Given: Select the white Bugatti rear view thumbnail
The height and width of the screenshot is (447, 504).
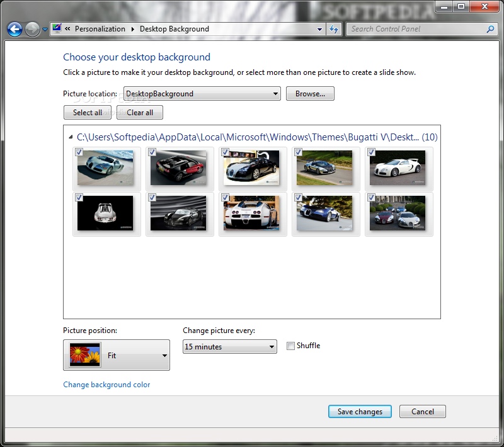Looking at the screenshot, I should [251, 213].
